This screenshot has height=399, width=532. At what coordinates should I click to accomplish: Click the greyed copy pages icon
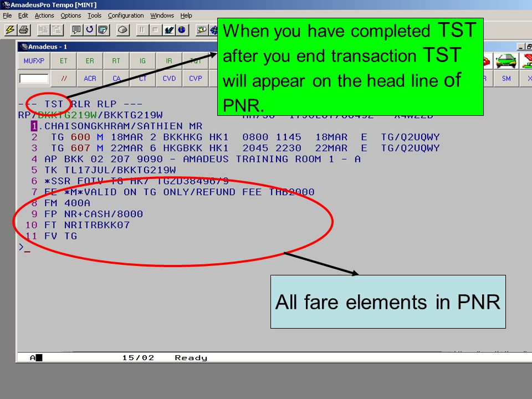(x=43, y=30)
